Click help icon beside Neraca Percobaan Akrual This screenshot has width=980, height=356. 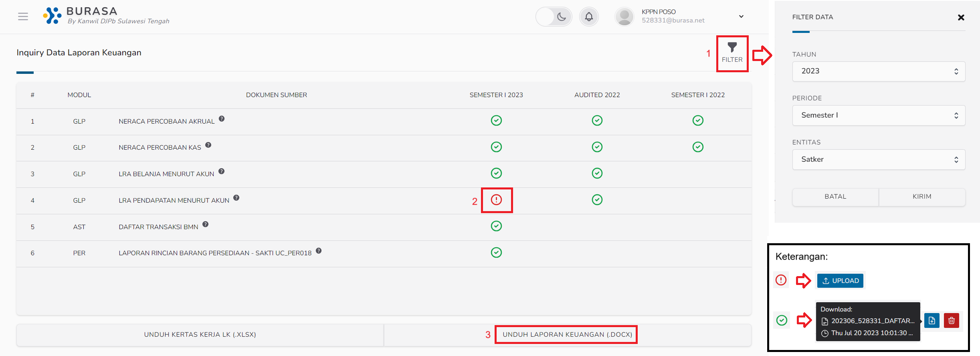pos(222,119)
